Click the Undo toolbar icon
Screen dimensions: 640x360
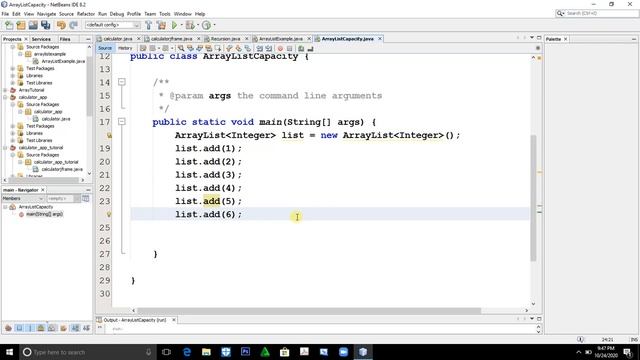(x=61, y=25)
